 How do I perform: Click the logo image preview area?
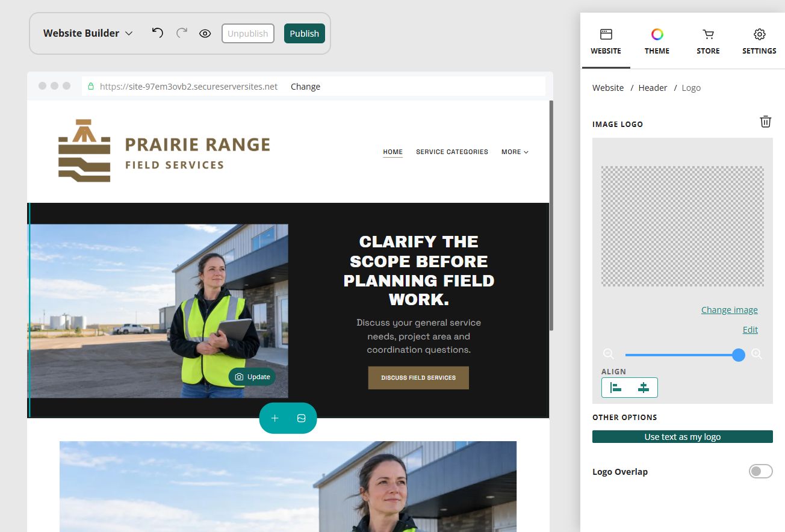(x=683, y=226)
